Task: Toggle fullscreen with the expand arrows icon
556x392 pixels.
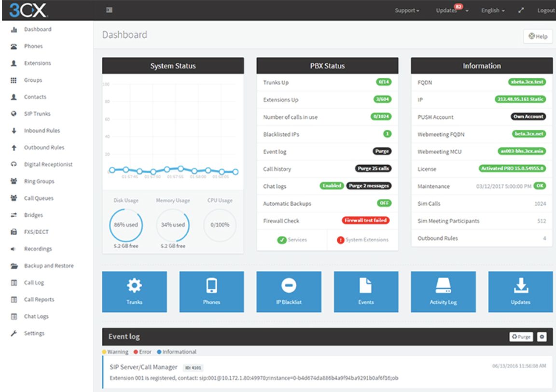Action: [521, 10]
